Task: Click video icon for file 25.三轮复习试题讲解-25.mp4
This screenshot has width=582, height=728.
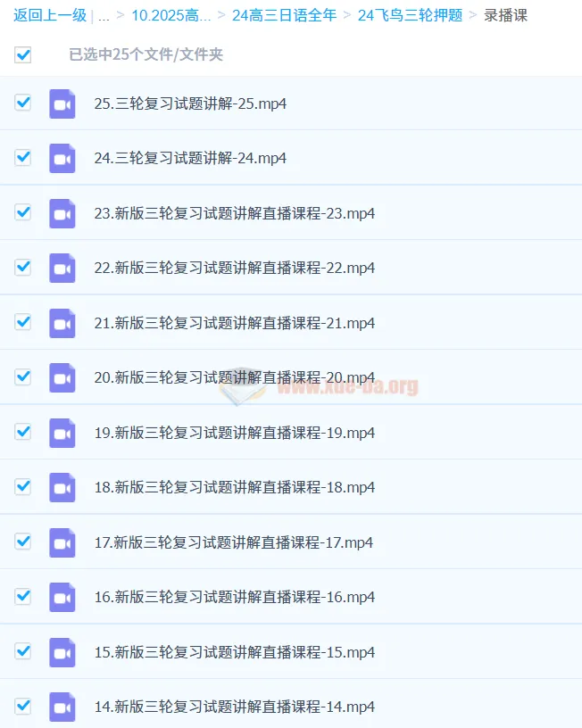Action: click(x=62, y=103)
